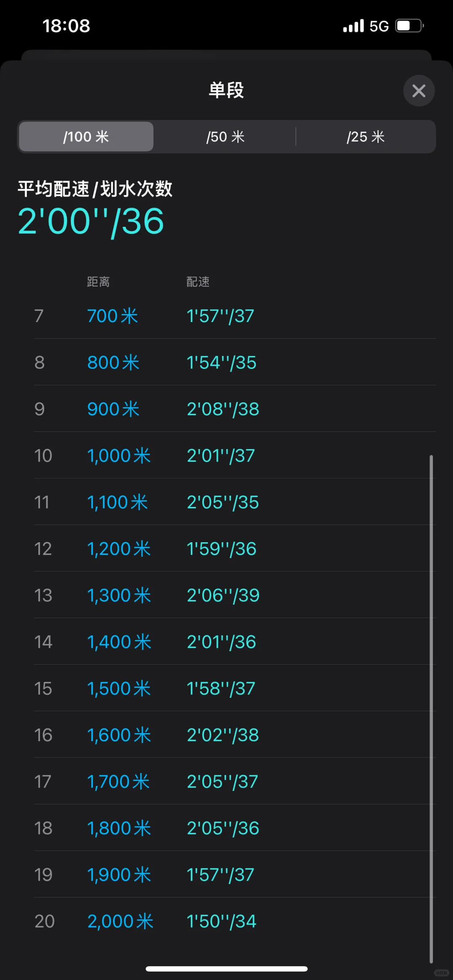Tap the 2'06''/39 pace in row 13

[x=223, y=595]
